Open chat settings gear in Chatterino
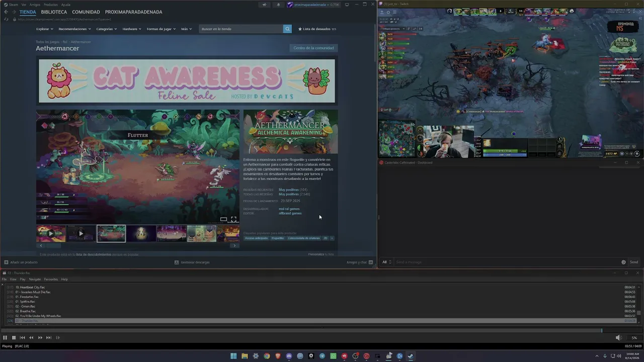The image size is (644, 362). tap(623, 262)
